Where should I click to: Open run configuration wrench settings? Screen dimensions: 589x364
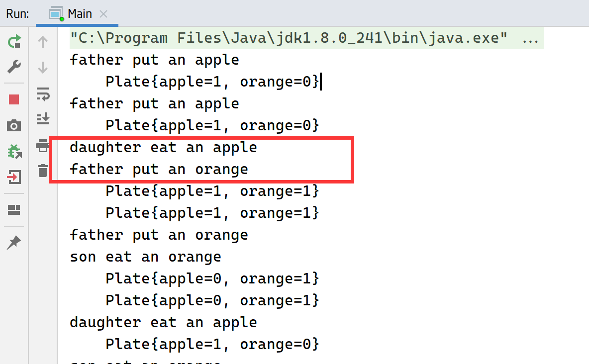coord(14,66)
